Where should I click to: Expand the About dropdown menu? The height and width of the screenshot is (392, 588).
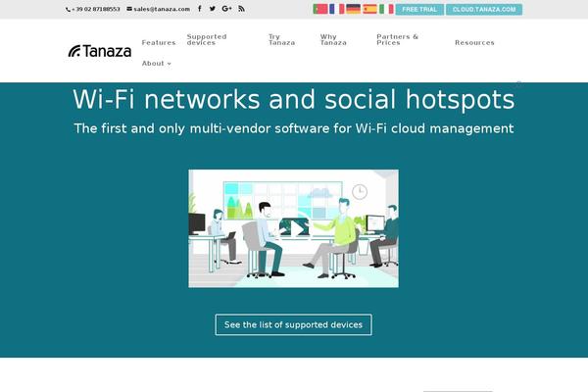[x=157, y=64]
